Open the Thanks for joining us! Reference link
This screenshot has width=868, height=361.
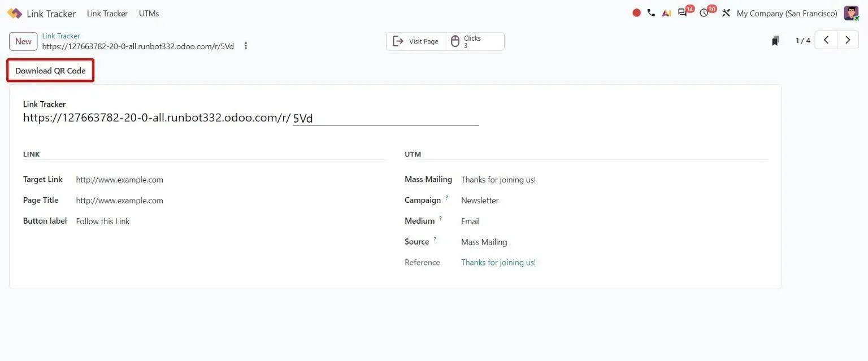click(x=498, y=262)
